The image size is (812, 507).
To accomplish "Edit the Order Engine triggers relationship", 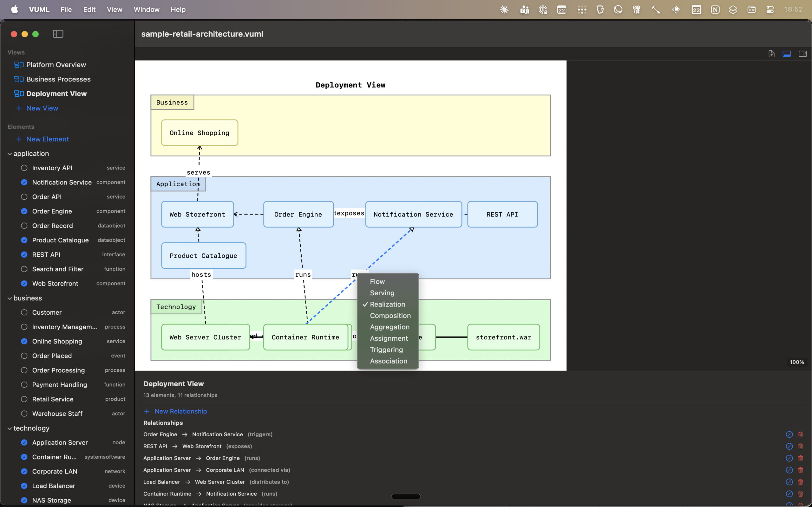I will [789, 434].
